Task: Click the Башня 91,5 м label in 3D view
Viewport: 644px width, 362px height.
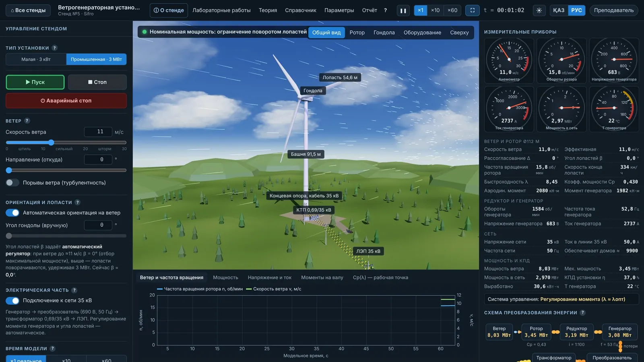Action: (306, 154)
